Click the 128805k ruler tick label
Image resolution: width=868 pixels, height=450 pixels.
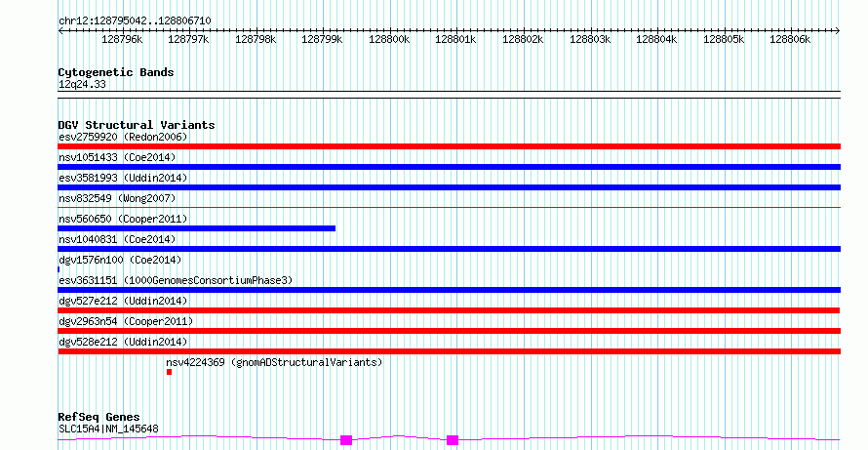(x=724, y=40)
